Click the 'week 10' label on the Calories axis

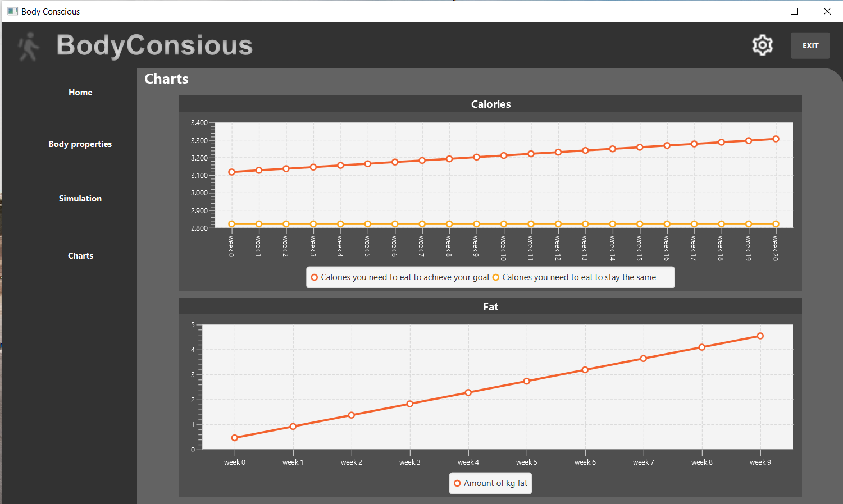pos(503,248)
